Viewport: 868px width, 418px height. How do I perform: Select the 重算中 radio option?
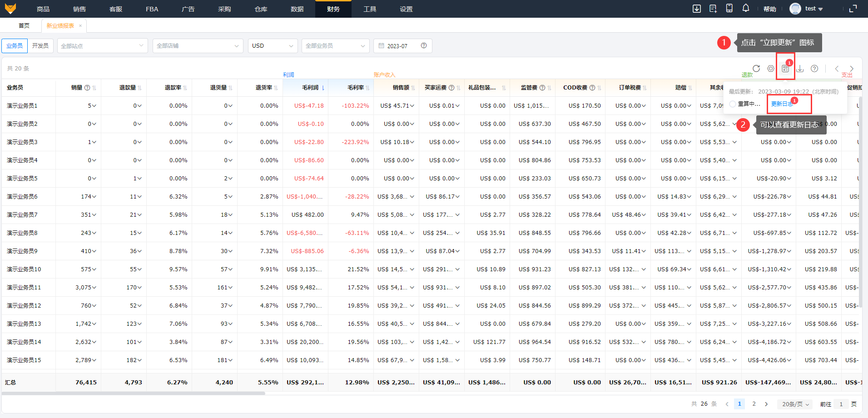coord(733,104)
